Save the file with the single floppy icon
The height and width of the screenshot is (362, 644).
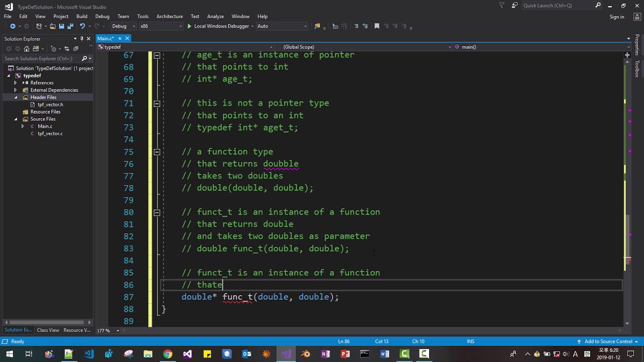61,26
